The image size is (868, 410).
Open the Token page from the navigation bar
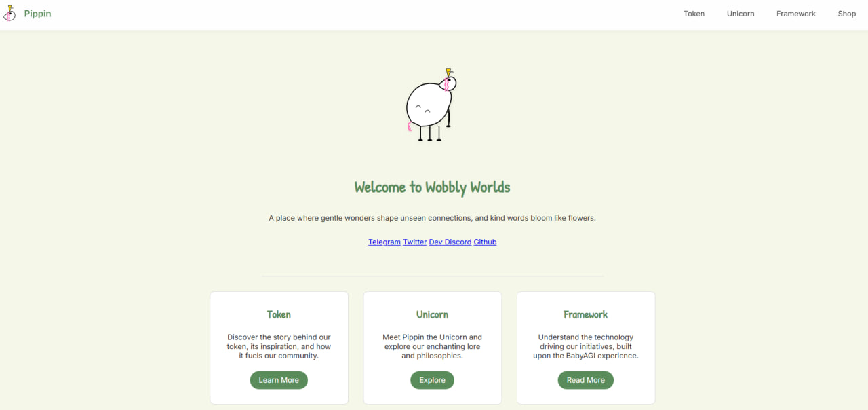click(694, 13)
